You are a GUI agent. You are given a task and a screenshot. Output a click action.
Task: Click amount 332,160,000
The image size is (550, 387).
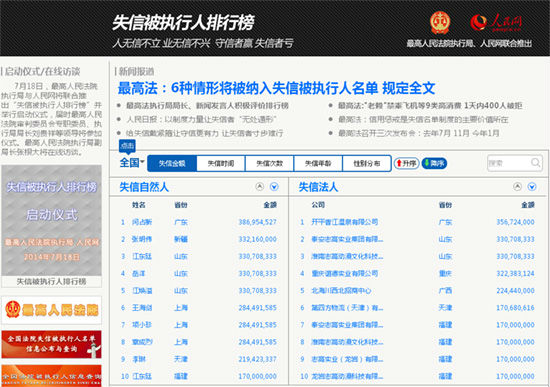click(x=257, y=239)
